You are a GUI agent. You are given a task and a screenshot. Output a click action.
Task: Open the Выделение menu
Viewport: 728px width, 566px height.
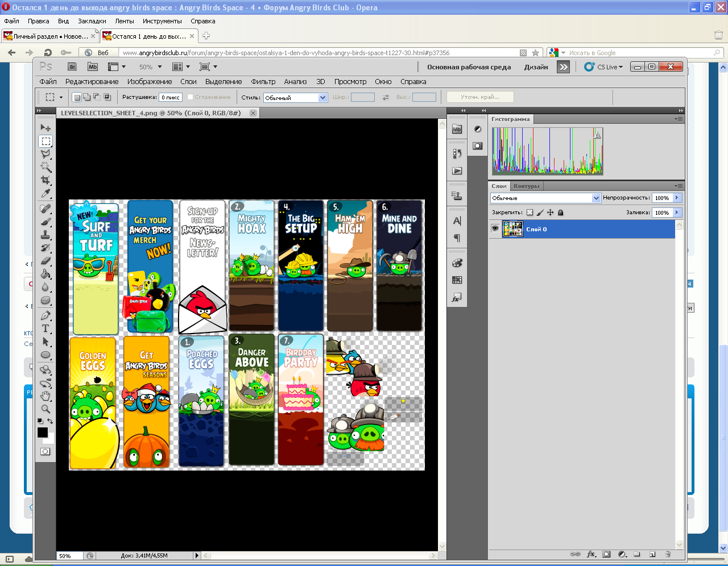[x=224, y=82]
